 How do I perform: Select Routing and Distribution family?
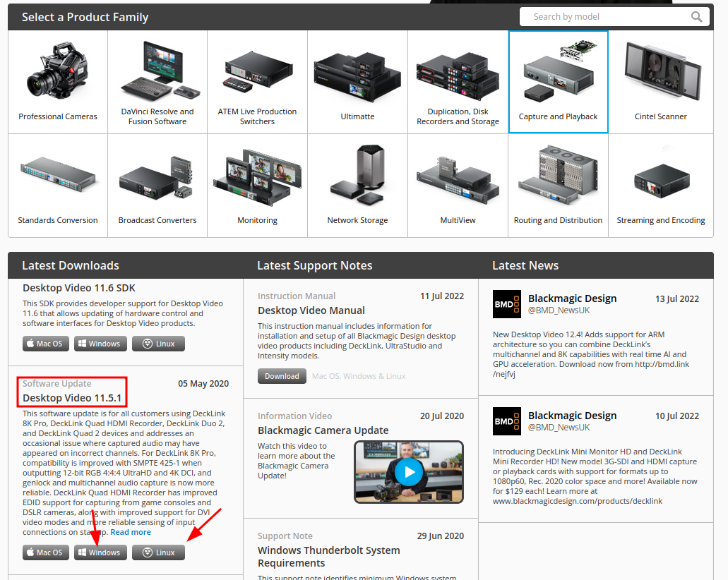coord(558,186)
